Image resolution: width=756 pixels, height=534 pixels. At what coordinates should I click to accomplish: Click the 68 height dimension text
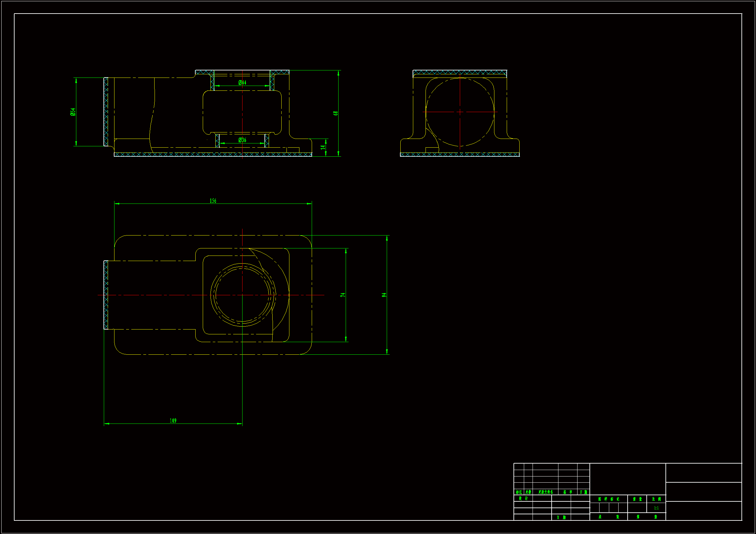coord(336,113)
